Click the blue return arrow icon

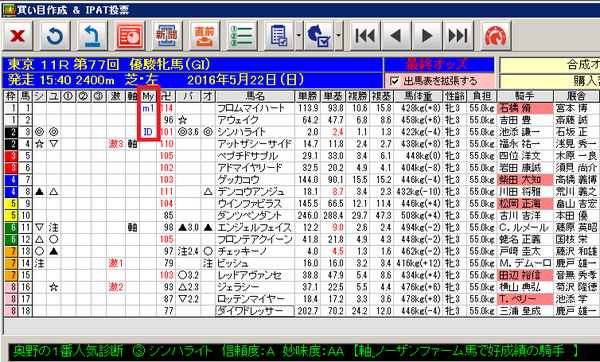point(92,36)
